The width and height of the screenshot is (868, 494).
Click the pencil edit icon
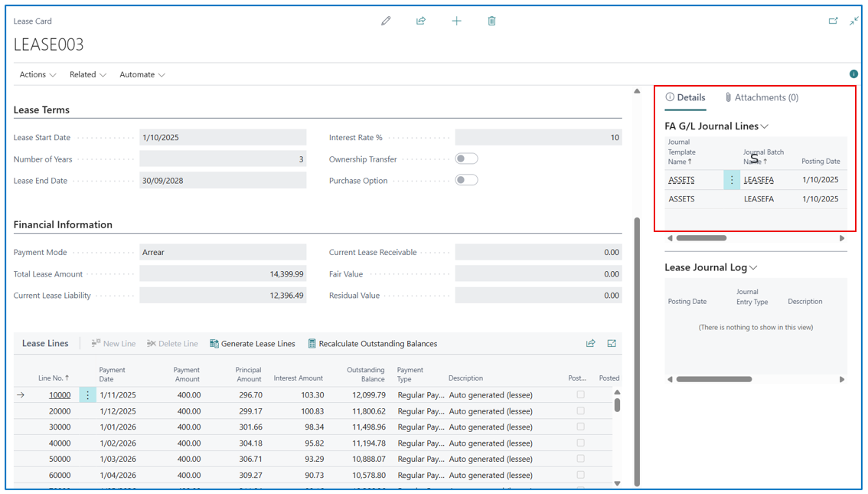(x=386, y=21)
